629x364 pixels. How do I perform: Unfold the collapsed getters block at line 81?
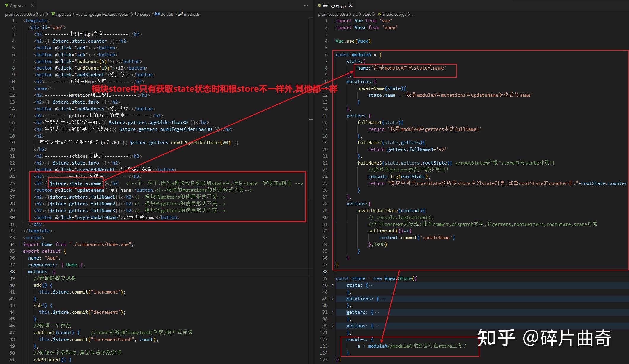332,312
